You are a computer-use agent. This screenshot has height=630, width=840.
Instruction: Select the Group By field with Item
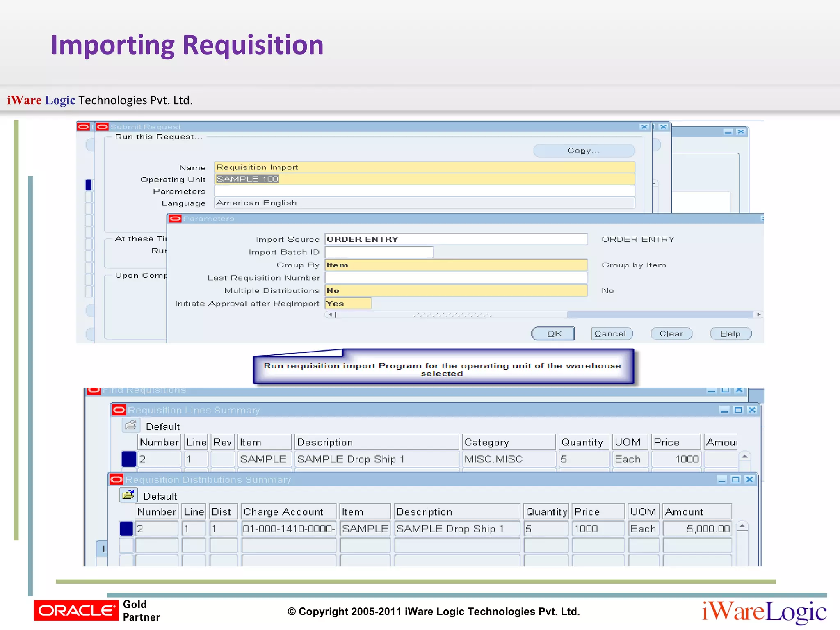(456, 265)
